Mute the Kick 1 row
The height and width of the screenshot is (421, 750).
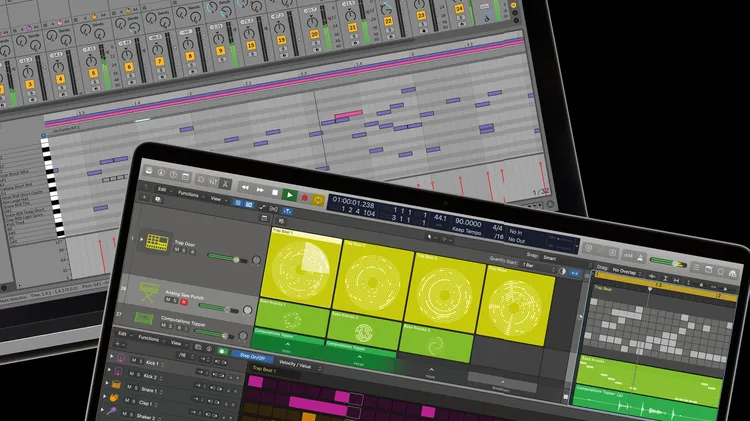pyautogui.click(x=133, y=360)
